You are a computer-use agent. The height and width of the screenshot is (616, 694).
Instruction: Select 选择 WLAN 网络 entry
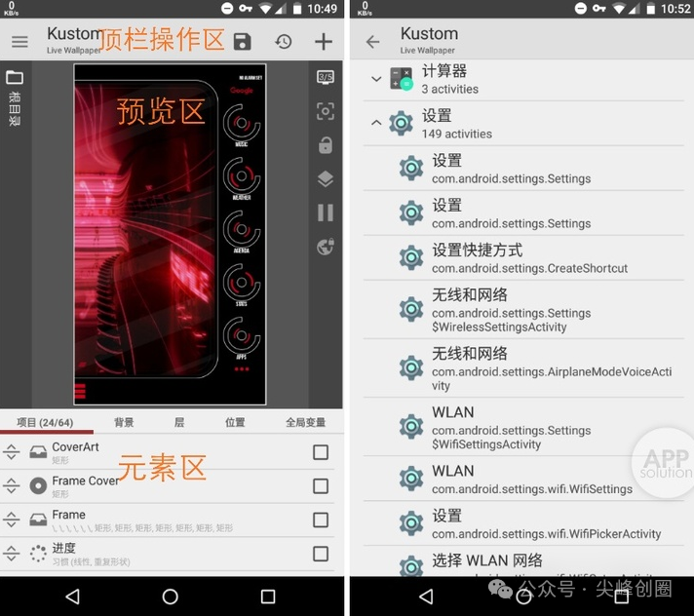pos(523,562)
